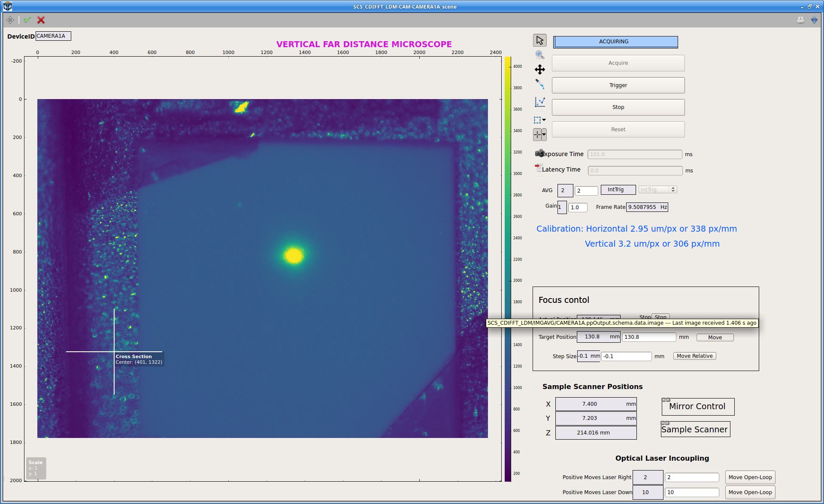The height and width of the screenshot is (504, 824).
Task: Discard changes with the red X icon
Action: (x=41, y=20)
